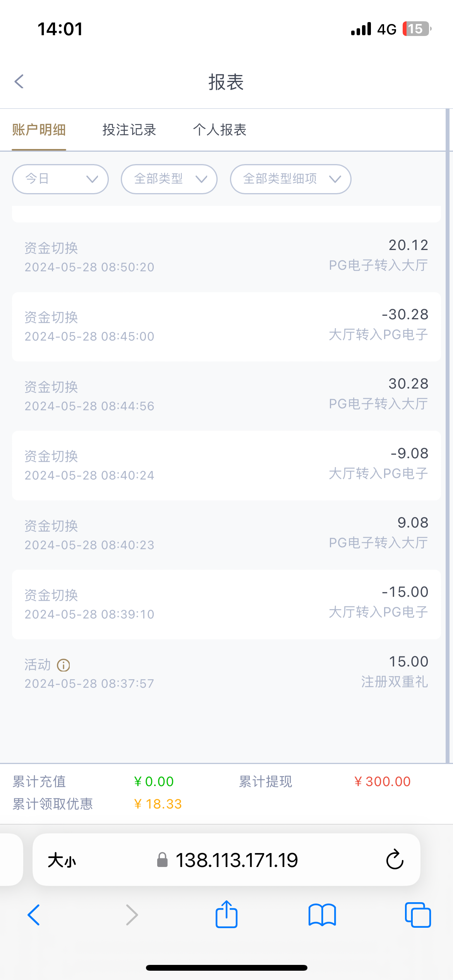Show open Safari tabs
Screen dimensions: 453x980
417,915
